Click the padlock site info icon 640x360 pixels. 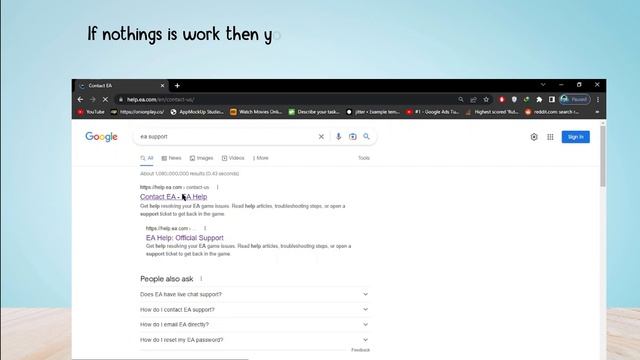pyautogui.click(x=121, y=100)
